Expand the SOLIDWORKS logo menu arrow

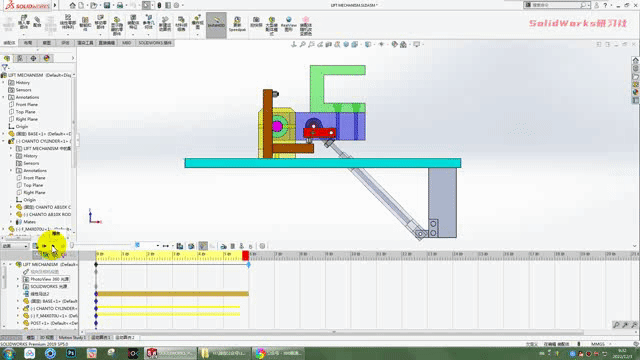pyautogui.click(x=55, y=5)
